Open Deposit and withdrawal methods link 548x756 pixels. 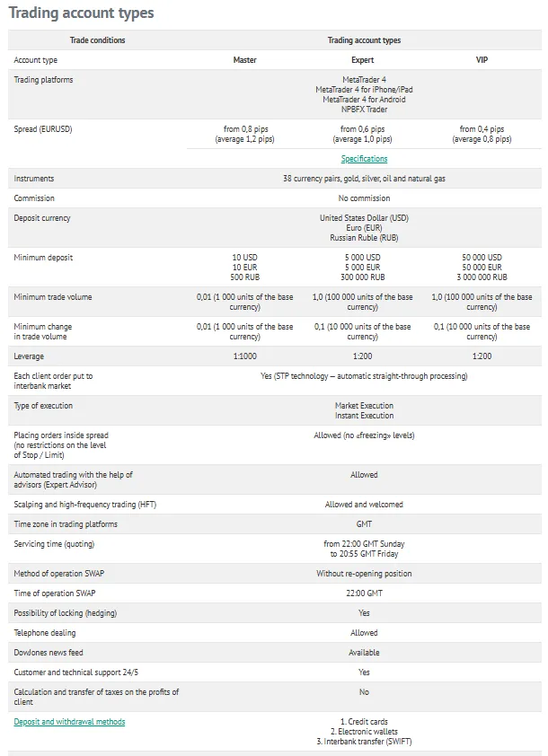click(x=69, y=722)
